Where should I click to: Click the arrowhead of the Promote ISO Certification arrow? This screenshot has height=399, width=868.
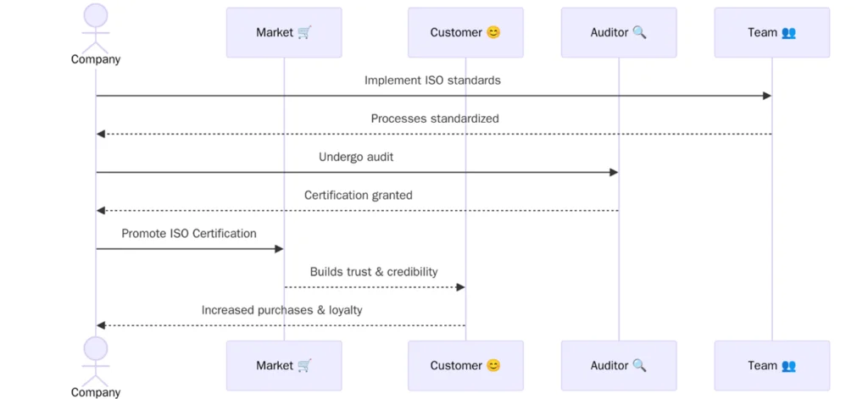pyautogui.click(x=278, y=249)
